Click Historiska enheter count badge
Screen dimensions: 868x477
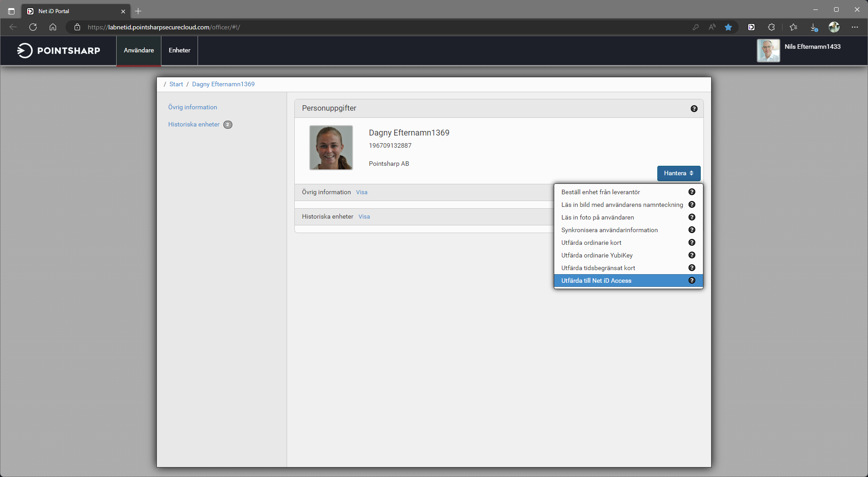[228, 125]
